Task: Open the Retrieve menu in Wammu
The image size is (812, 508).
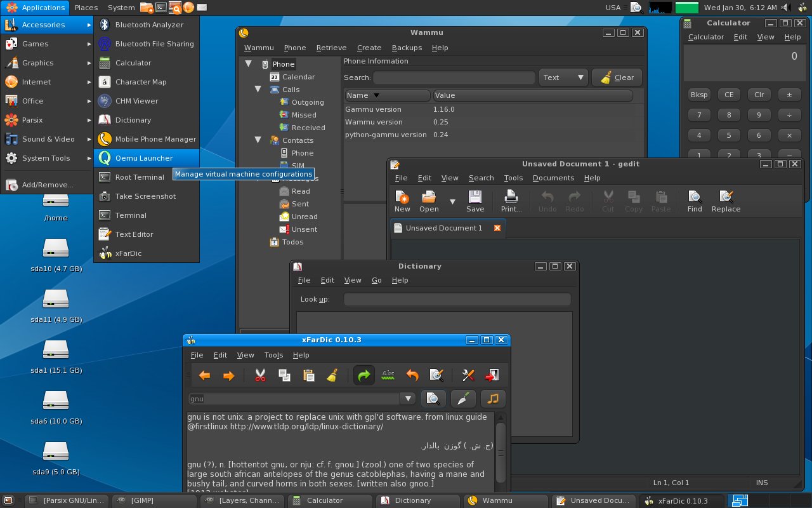Action: coord(331,48)
